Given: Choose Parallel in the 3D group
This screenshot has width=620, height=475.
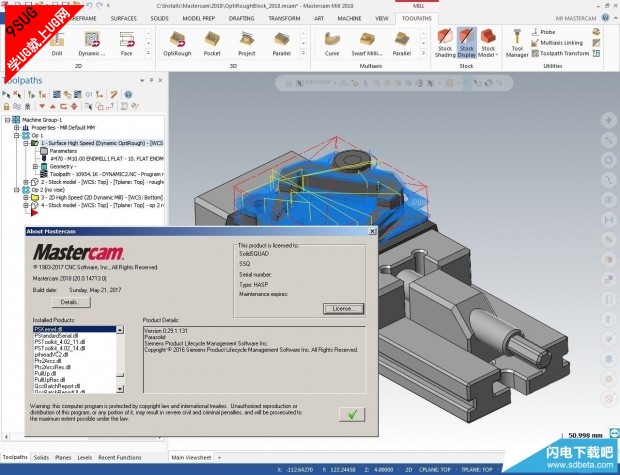Looking at the screenshot, I should (282, 43).
